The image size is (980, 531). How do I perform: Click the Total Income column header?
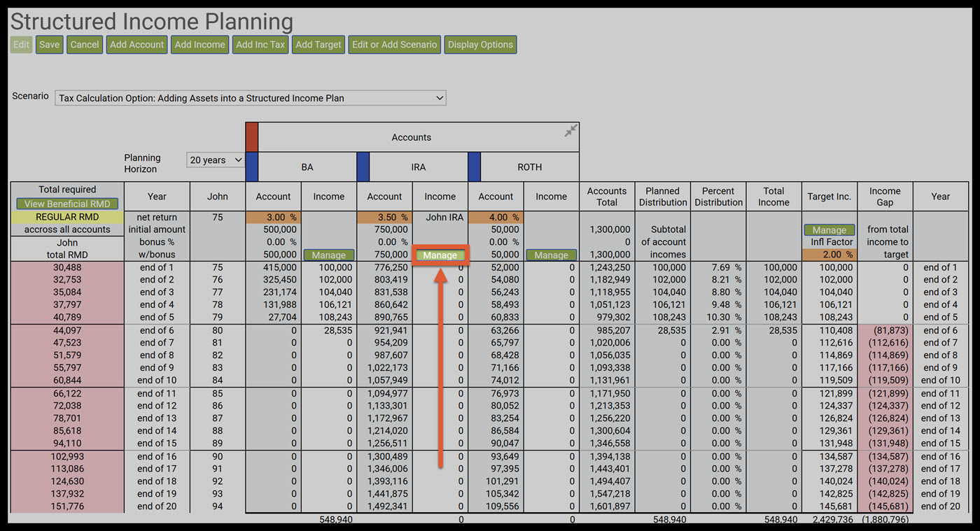coord(773,197)
